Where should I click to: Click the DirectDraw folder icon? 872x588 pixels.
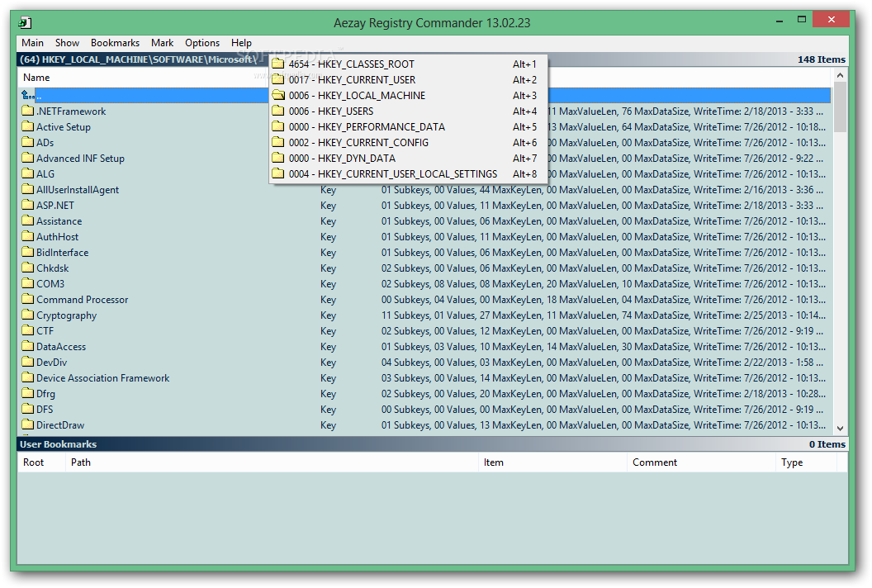(28, 424)
